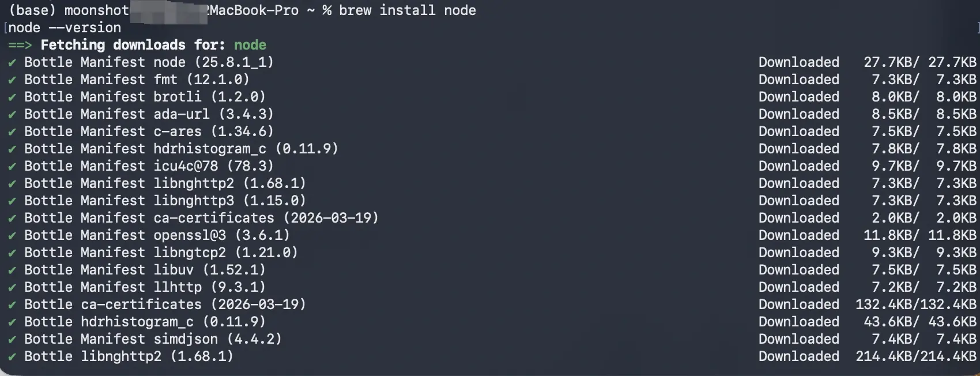Click the green checkmark beside Bottle Manifest node
The height and width of the screenshot is (376, 980).
(12, 63)
